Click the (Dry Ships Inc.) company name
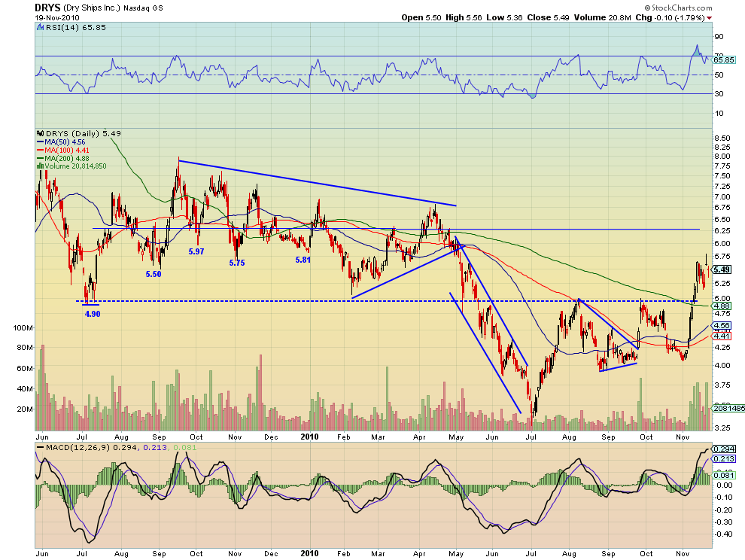 [x=92, y=8]
